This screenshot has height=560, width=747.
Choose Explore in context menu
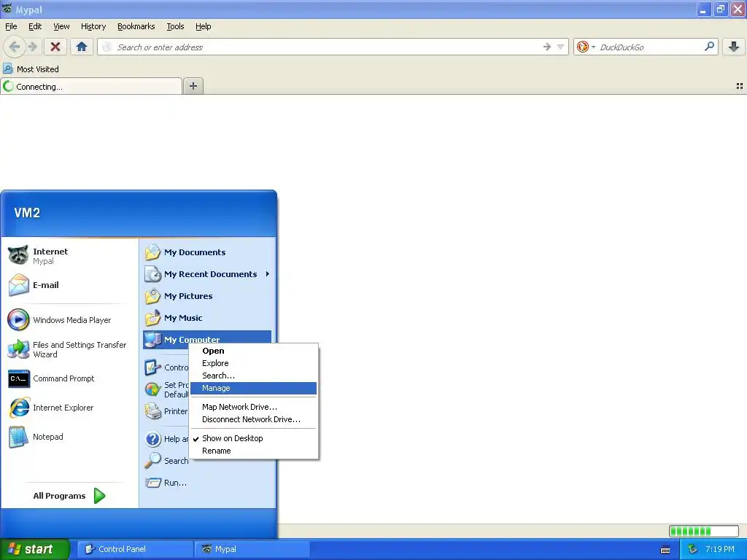pyautogui.click(x=253, y=363)
